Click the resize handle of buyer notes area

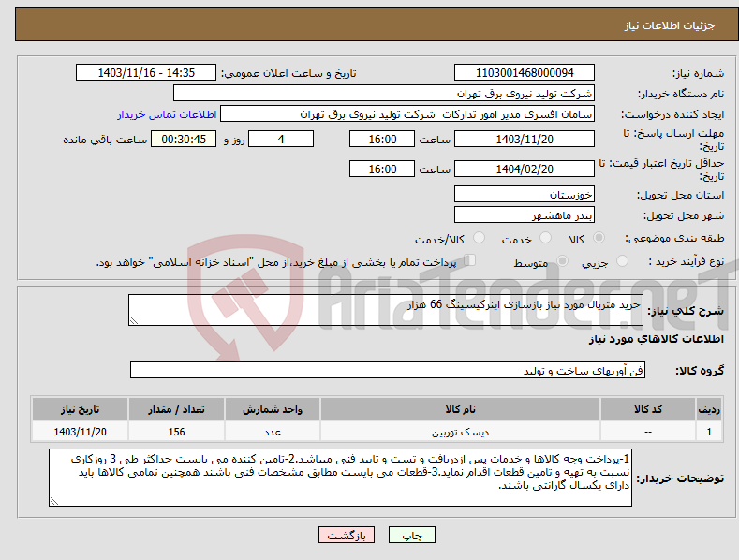(x=53, y=502)
